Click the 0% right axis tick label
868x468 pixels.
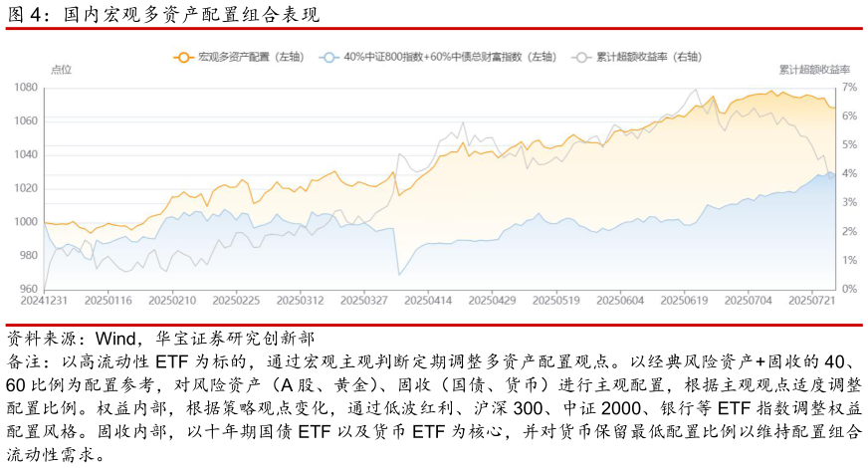[x=849, y=290]
